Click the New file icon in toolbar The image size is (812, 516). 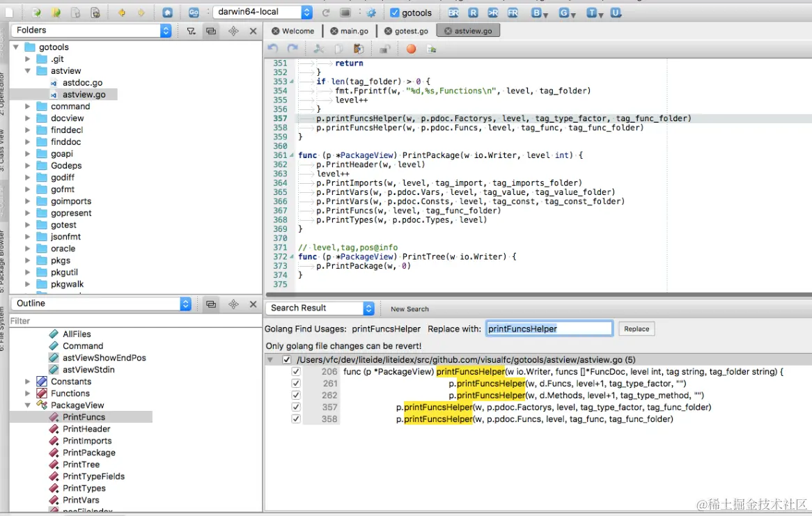(9, 13)
